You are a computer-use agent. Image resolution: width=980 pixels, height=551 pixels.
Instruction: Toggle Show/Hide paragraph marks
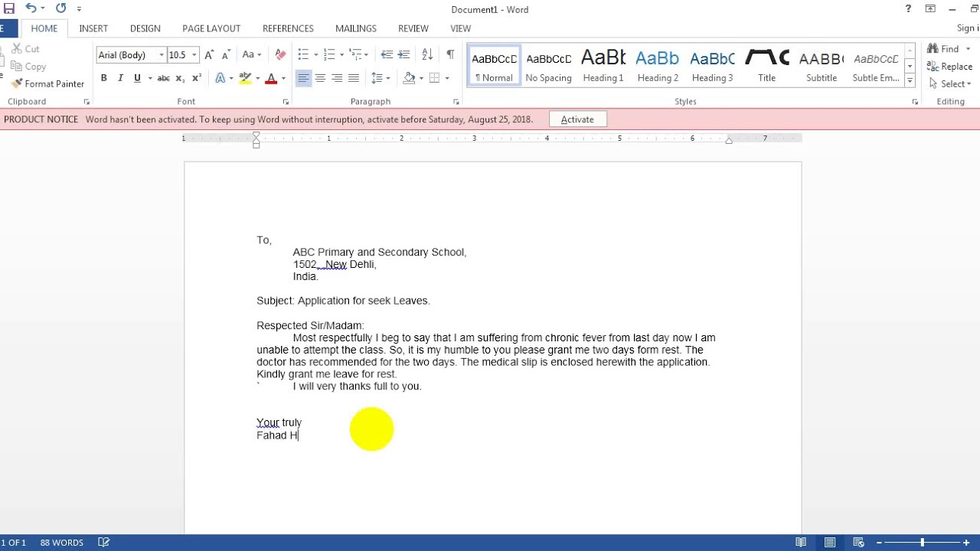pyautogui.click(x=450, y=55)
